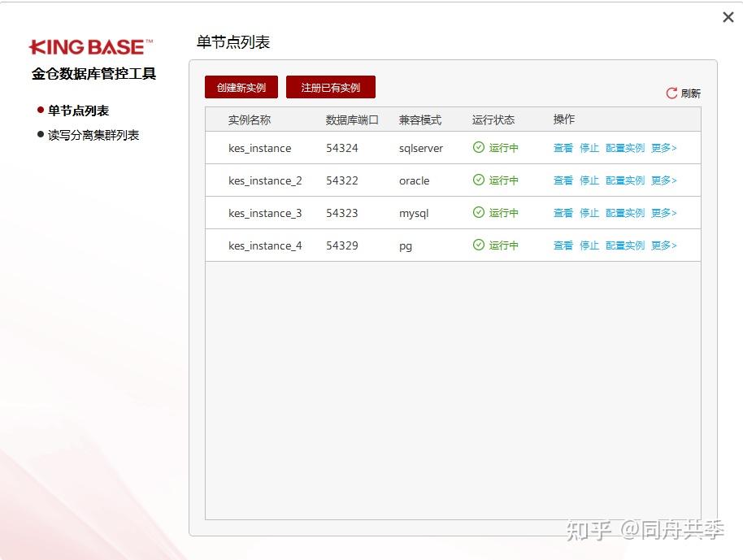Click the running status icon for kes_instance_2
Image resolution: width=743 pixels, height=560 pixels.
[480, 180]
